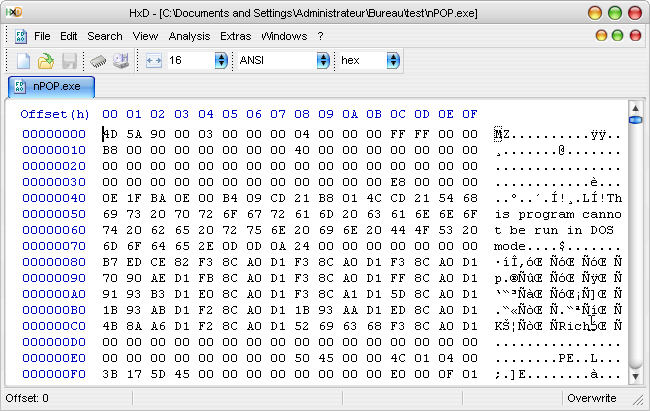Click the yellow inner document minimize button
The width and height of the screenshot is (650, 411).
click(x=601, y=36)
